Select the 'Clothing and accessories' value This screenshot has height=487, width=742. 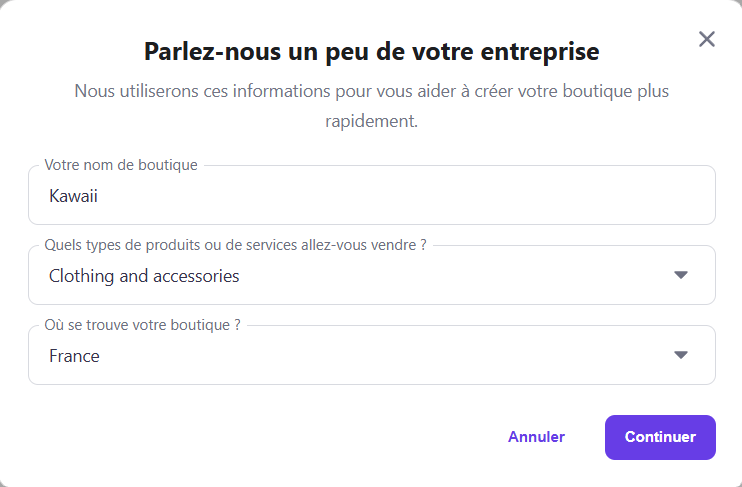pyautogui.click(x=144, y=276)
